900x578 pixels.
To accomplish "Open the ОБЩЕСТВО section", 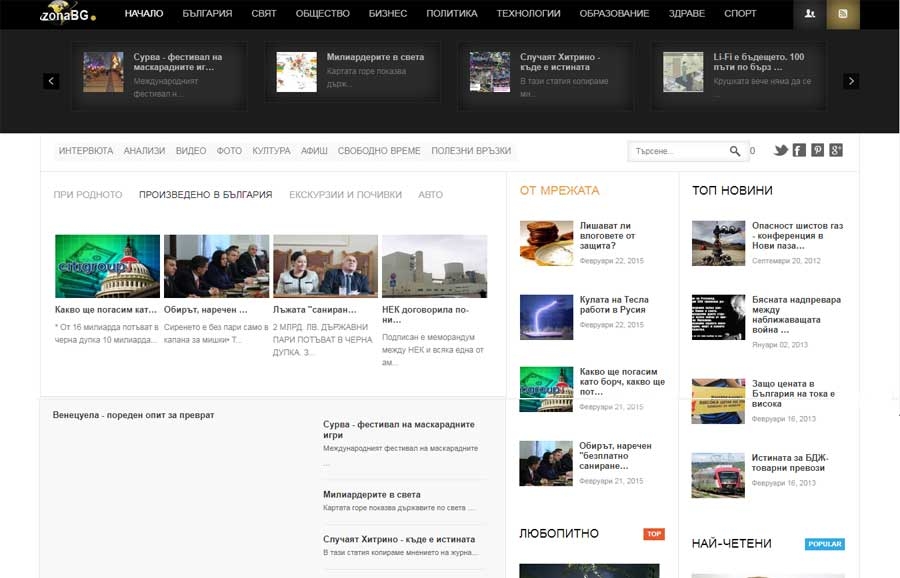I will [x=323, y=13].
